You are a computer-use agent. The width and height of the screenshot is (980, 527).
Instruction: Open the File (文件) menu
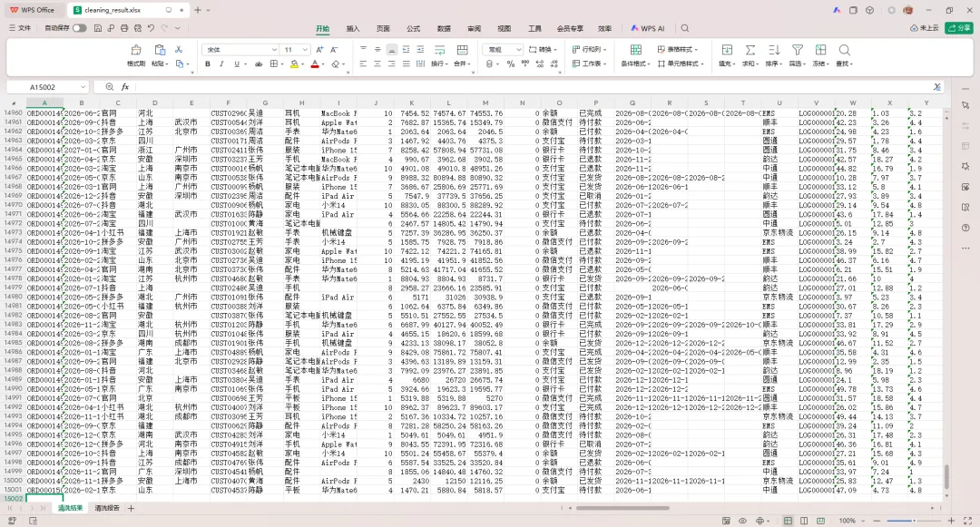click(20, 28)
